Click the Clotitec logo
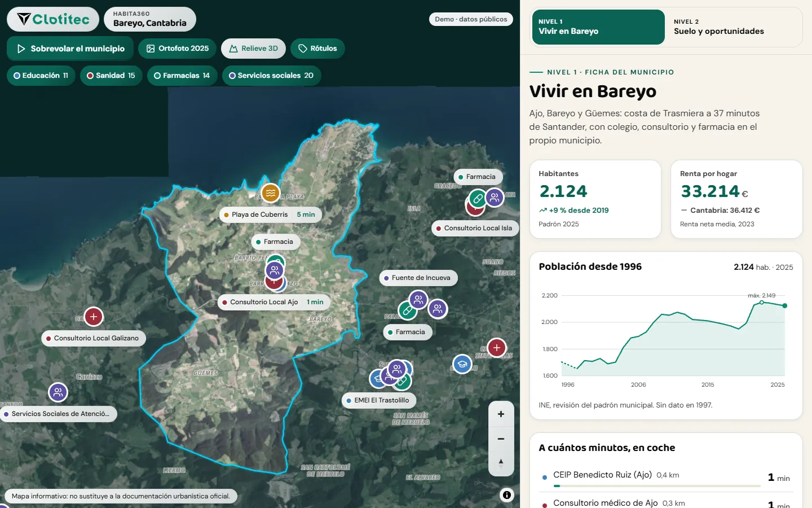Screen dimensions: 812x508 (x=53, y=19)
